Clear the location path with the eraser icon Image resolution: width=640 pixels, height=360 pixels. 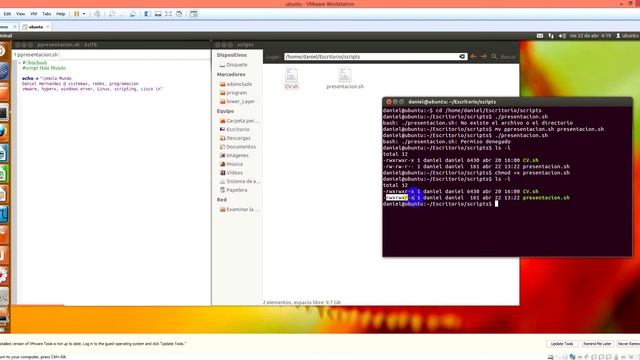click(x=462, y=56)
